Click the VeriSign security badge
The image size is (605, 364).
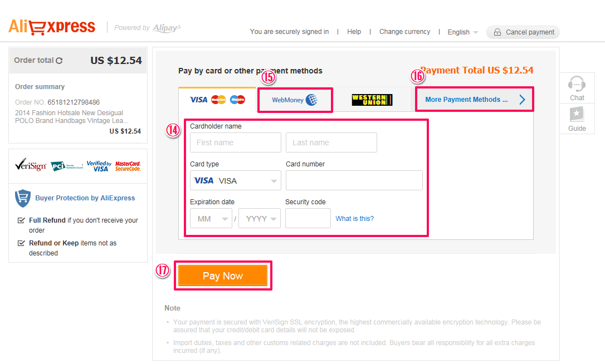(x=31, y=165)
